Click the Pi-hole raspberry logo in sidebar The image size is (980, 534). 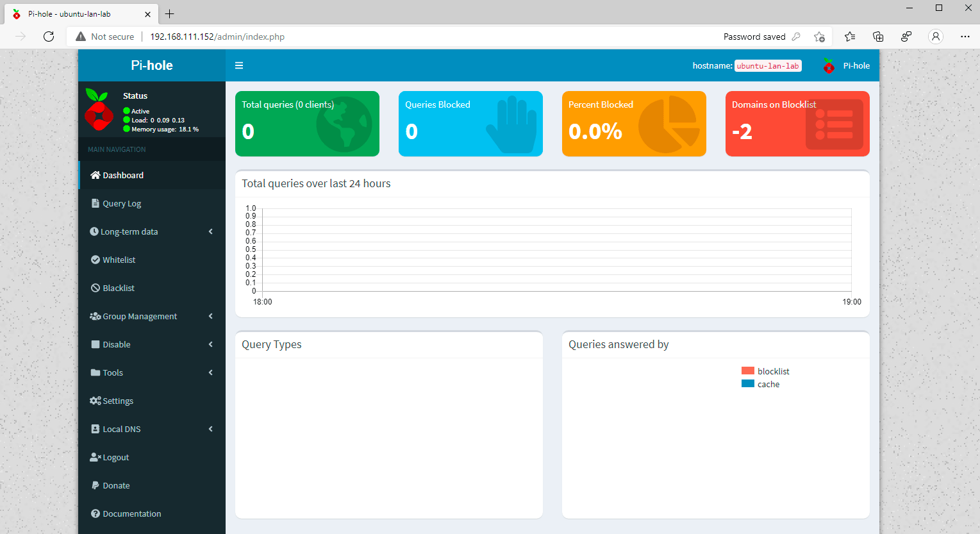[x=99, y=110]
